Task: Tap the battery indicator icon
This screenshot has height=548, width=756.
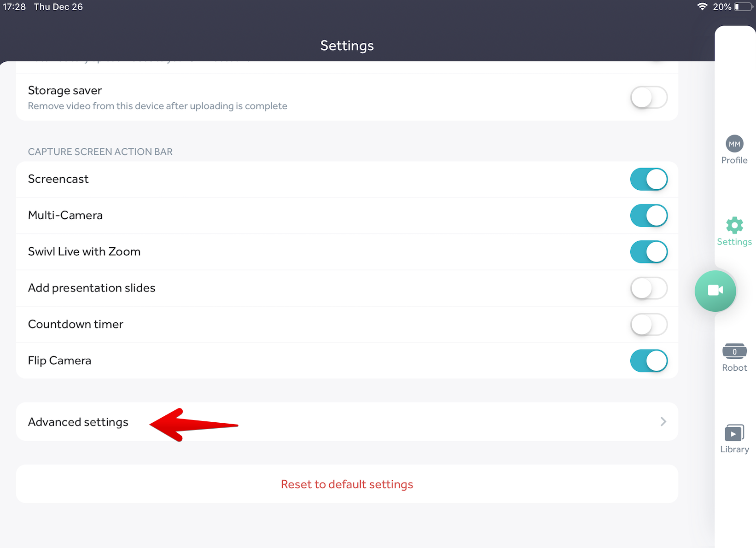Action: pyautogui.click(x=743, y=7)
